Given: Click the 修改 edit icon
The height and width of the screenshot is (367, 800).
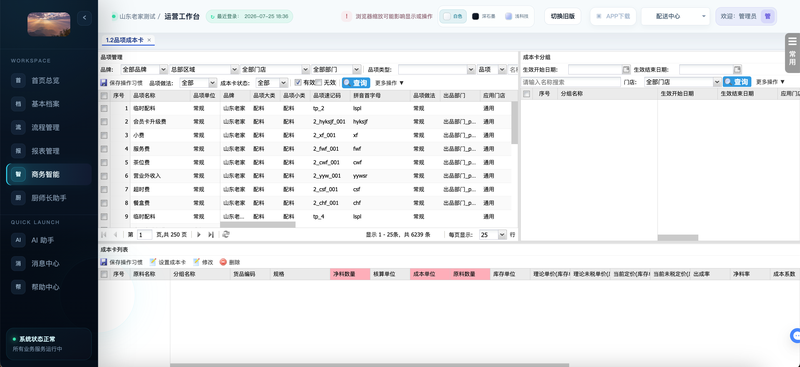Looking at the screenshot, I should (x=196, y=262).
